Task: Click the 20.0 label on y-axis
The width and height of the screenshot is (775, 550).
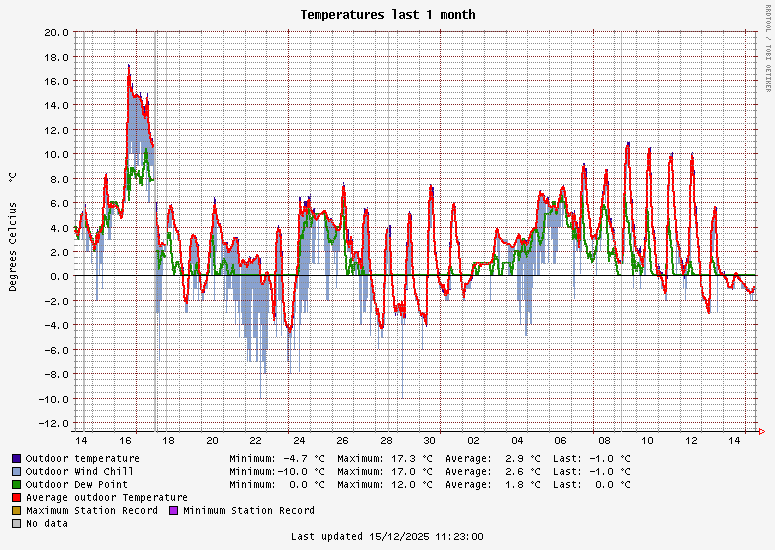Action: (56, 32)
